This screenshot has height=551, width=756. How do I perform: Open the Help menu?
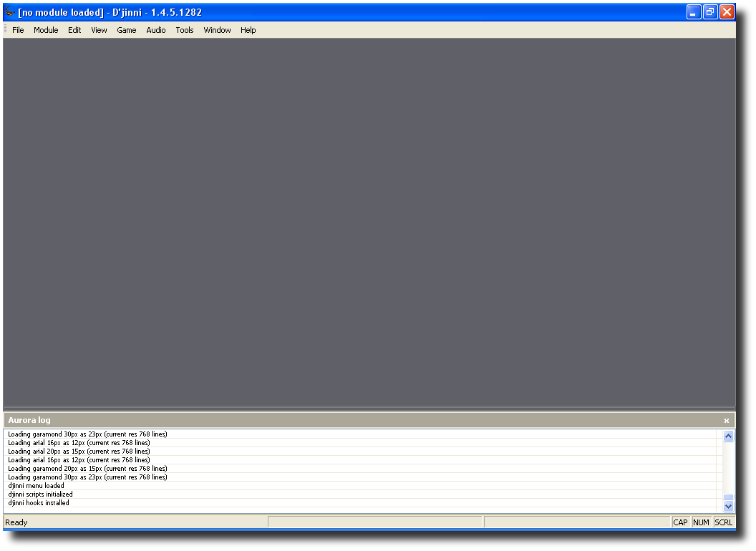248,30
